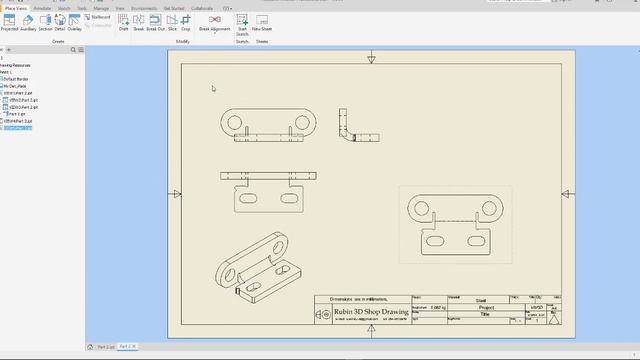Select the Slice tool

(172, 22)
